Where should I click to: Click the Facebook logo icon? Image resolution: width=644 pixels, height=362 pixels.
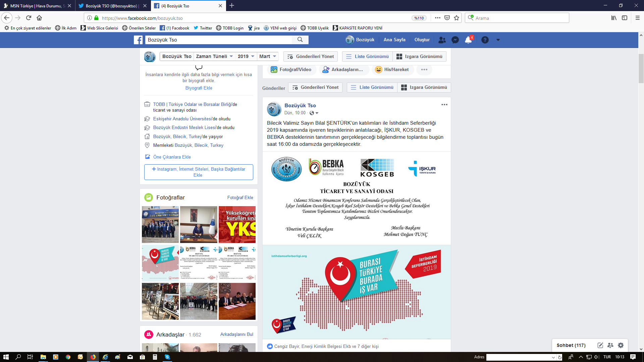[138, 40]
